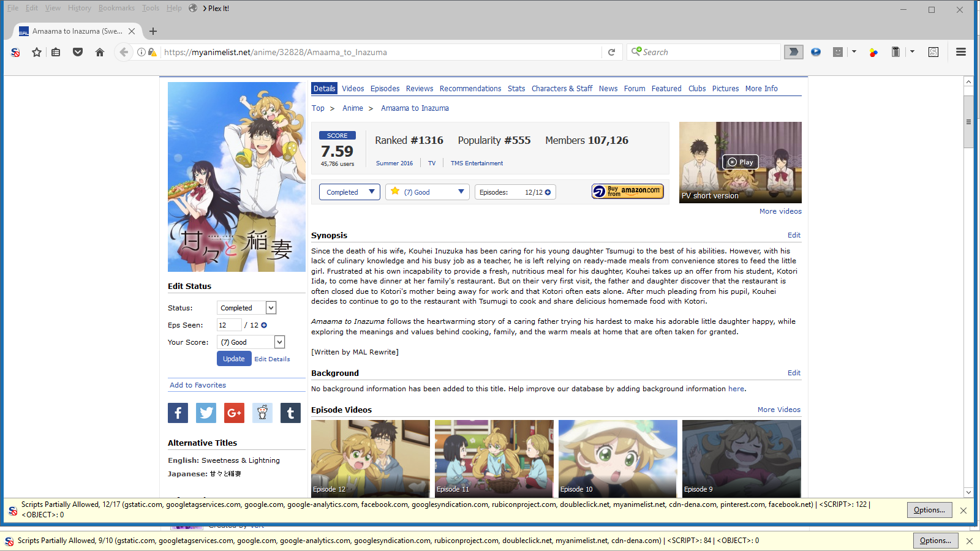Screen dimensions: 980x551
Task: Go to the Home page icon
Action: (100, 52)
